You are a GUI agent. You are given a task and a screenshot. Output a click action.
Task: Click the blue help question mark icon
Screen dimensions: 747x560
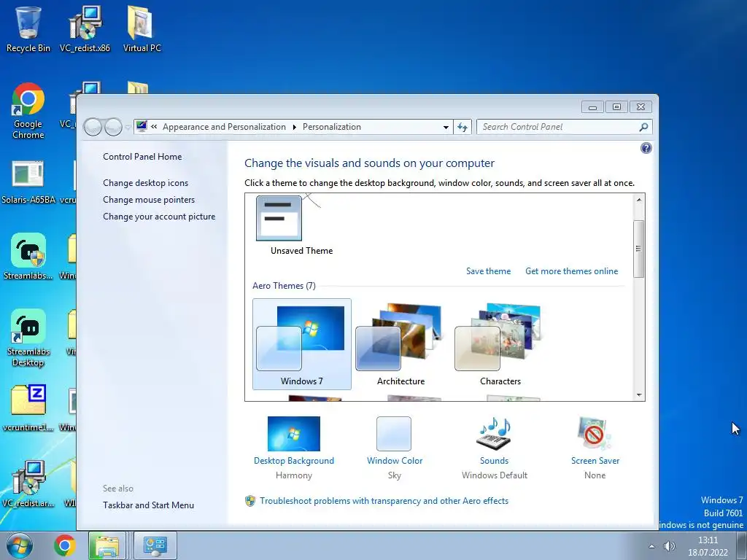point(646,148)
